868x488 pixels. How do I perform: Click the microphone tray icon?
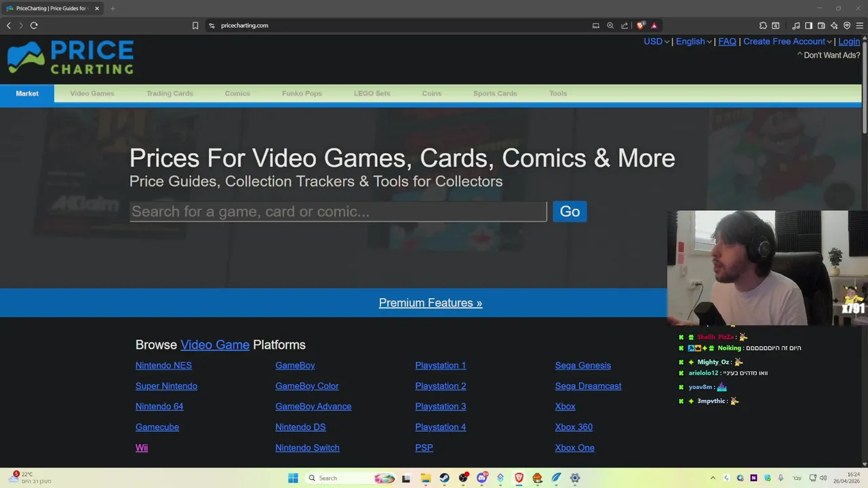pyautogui.click(x=781, y=478)
